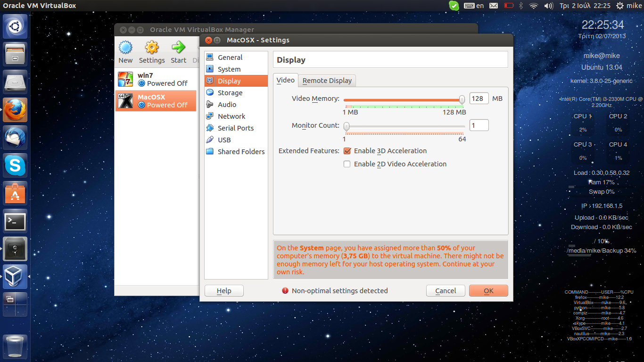Click the New toolbar icon in VirtualBox Manager
The height and width of the screenshot is (362, 644).
[x=125, y=48]
